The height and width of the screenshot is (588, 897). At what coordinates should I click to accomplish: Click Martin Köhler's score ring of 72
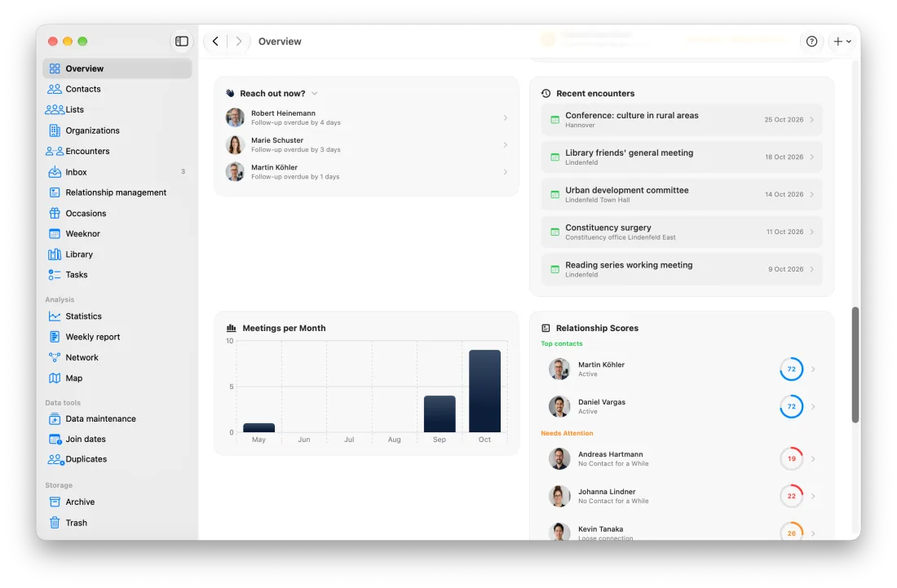(791, 369)
